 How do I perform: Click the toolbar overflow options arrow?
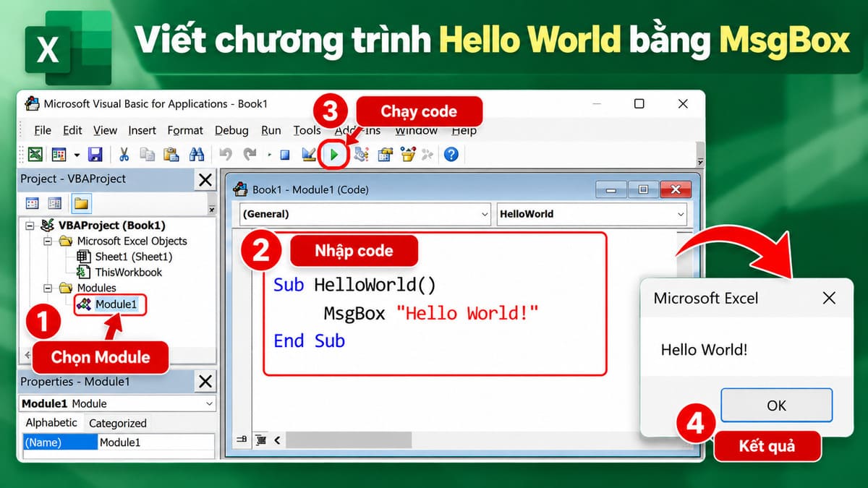pyautogui.click(x=699, y=162)
